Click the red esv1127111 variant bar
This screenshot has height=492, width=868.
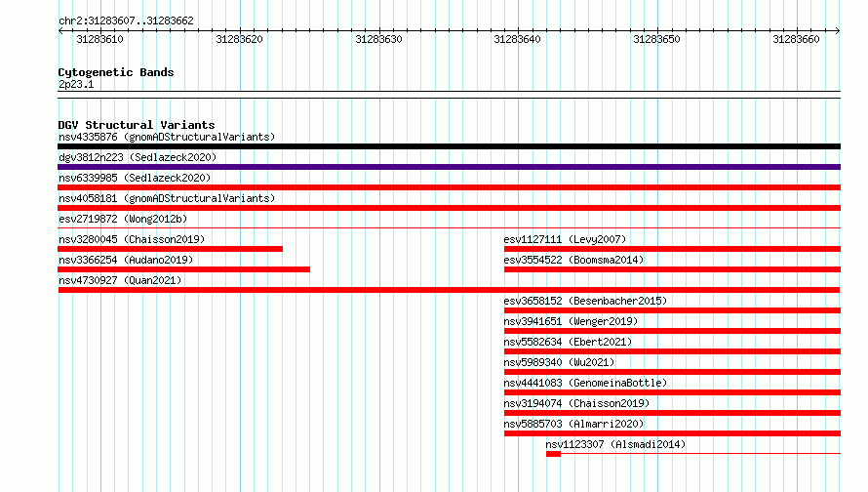tap(672, 249)
